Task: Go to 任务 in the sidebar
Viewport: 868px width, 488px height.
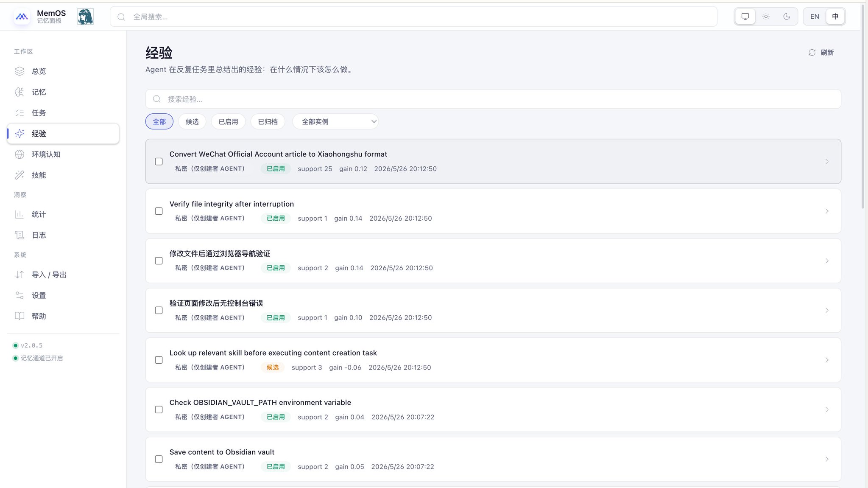Action: pyautogui.click(x=63, y=113)
